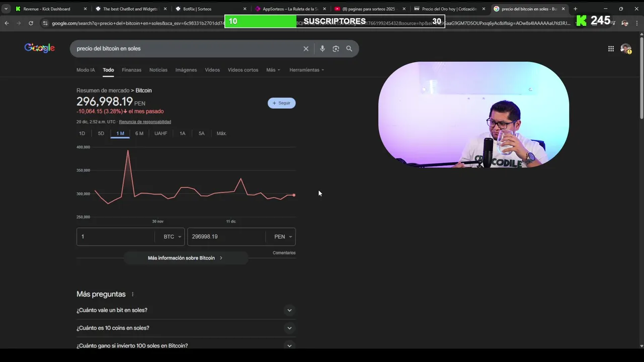Open Chrome menu three-dots icon

point(637,23)
